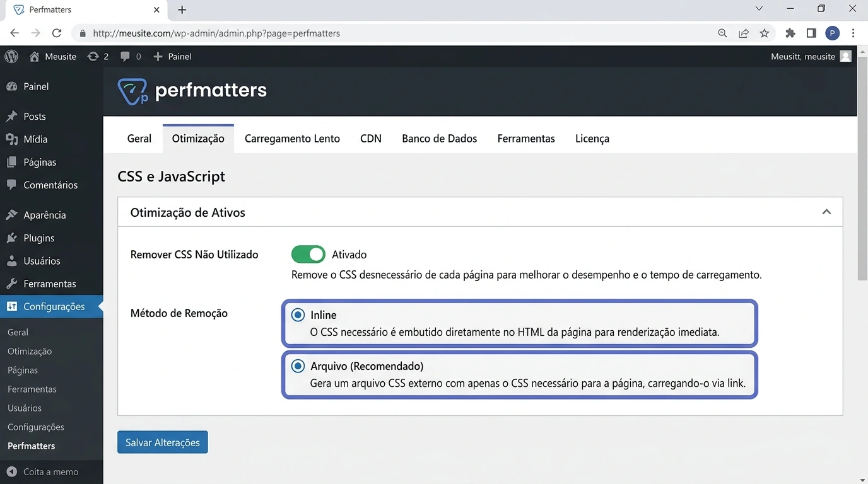
Task: Open the Chrome three-dot menu
Action: coord(853,33)
